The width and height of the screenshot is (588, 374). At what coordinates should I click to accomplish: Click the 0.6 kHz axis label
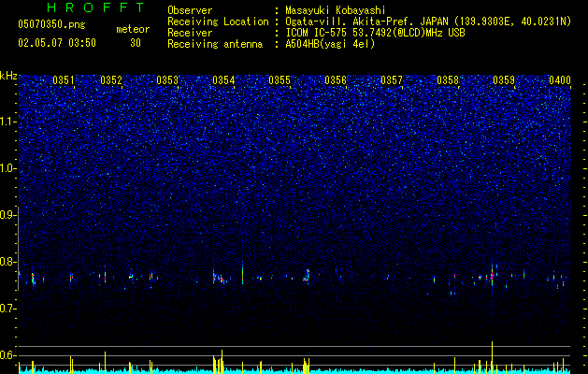pyautogui.click(x=7, y=355)
